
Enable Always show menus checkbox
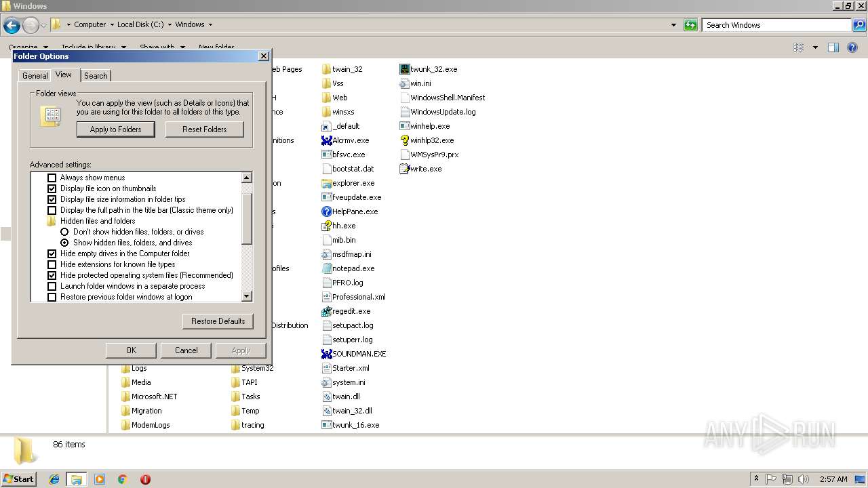click(52, 178)
